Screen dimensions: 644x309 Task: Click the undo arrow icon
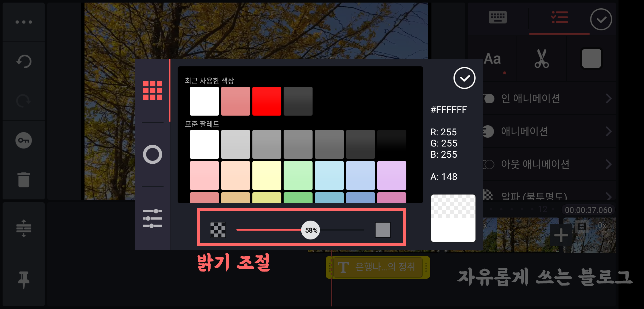click(x=24, y=61)
